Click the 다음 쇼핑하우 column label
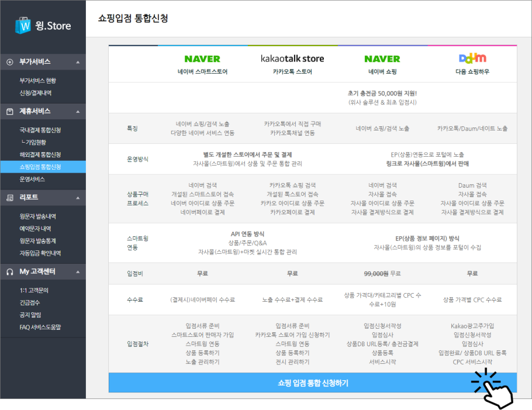 tap(472, 71)
